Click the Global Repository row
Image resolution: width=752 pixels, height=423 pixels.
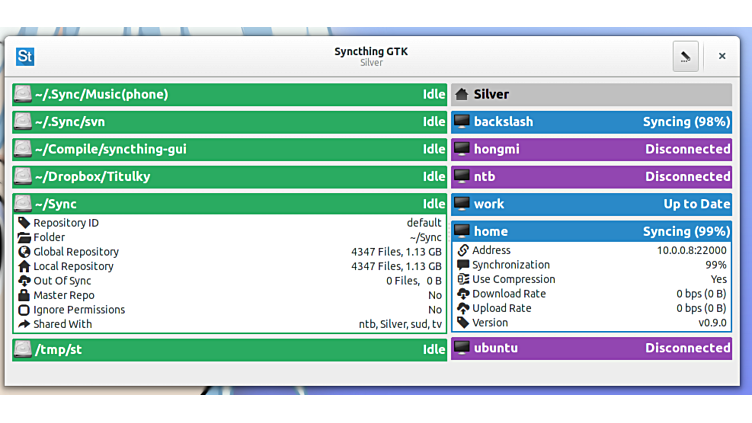[229, 252]
